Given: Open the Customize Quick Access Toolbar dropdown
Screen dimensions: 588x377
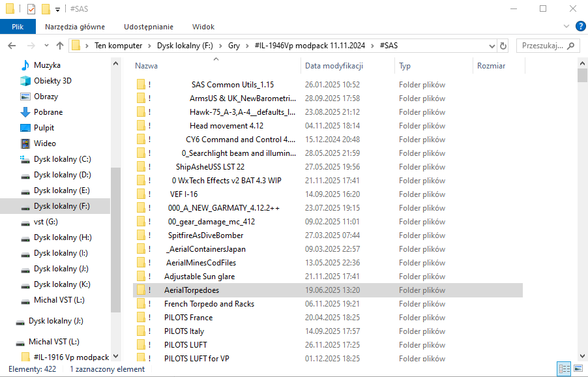Looking at the screenshot, I should point(57,9).
